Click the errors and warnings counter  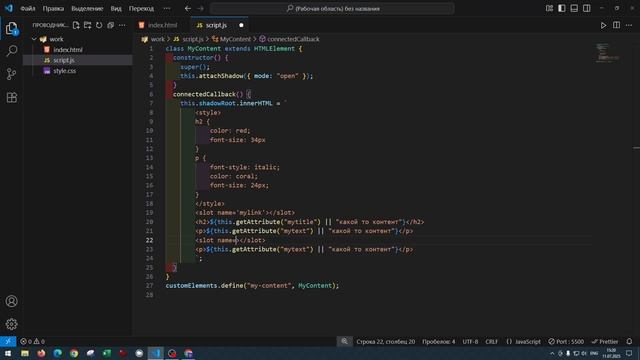pos(32,341)
